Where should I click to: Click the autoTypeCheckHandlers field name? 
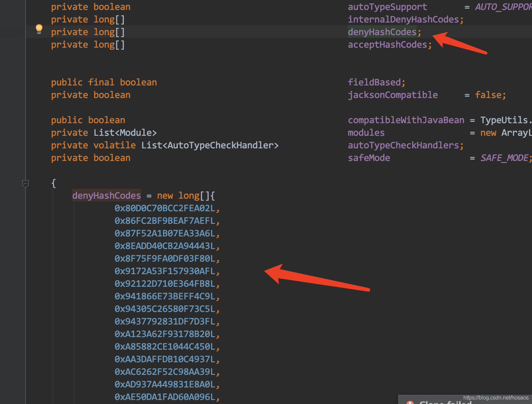click(403, 145)
